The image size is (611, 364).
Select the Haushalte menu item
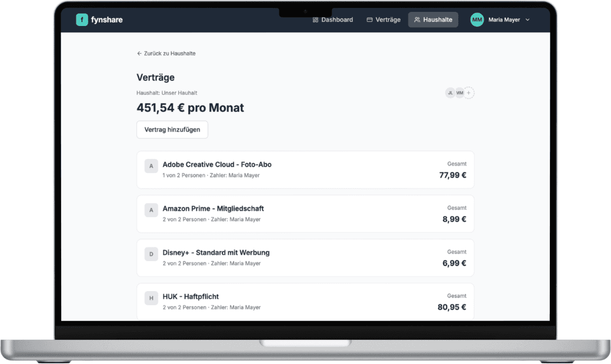433,19
